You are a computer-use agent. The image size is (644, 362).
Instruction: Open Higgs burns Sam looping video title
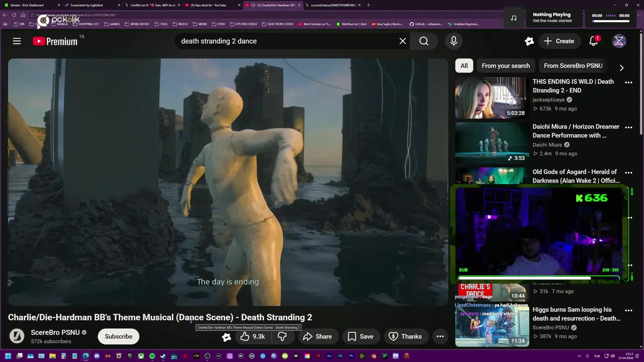click(577, 314)
